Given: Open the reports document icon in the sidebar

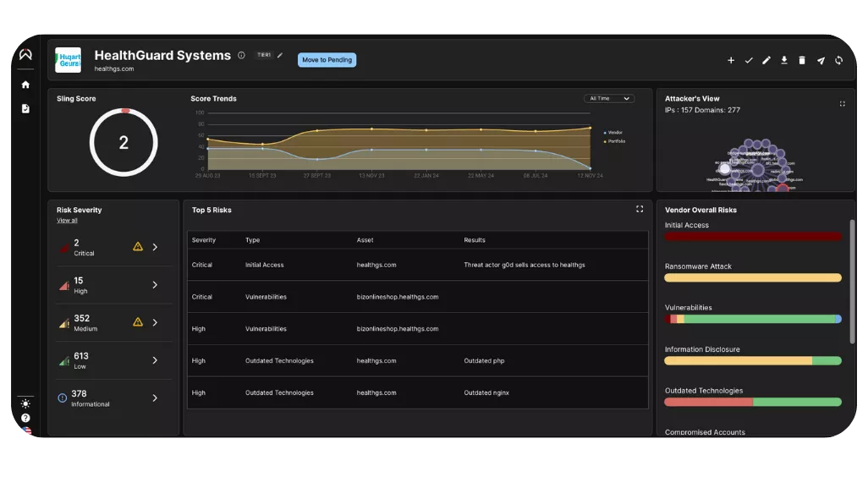Looking at the screenshot, I should (x=25, y=108).
